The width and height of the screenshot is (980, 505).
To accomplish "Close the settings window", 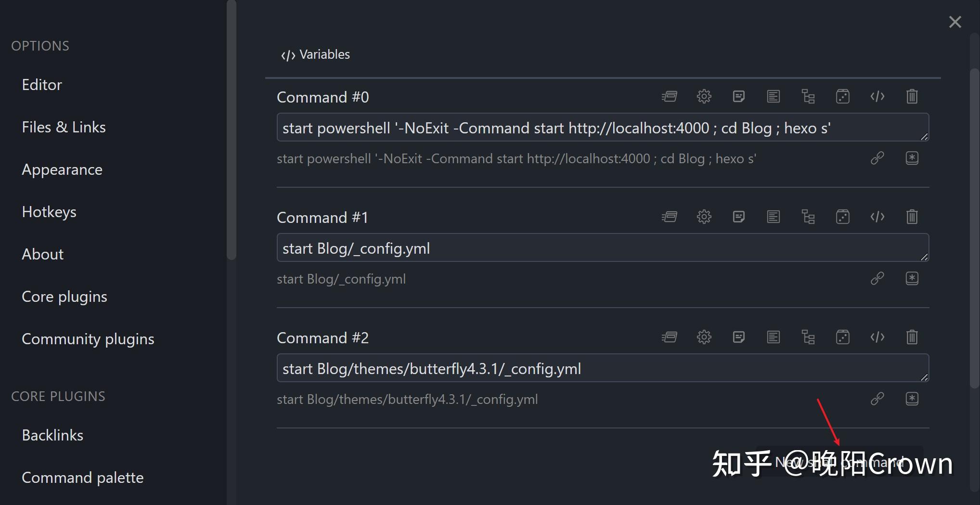I will pyautogui.click(x=955, y=22).
